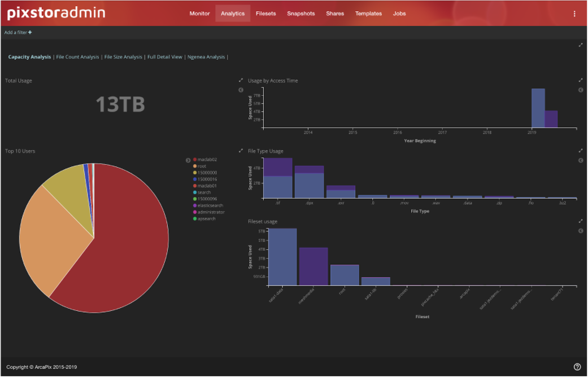Expand the File Type Usage panel
The width and height of the screenshot is (588, 378).
pyautogui.click(x=581, y=151)
